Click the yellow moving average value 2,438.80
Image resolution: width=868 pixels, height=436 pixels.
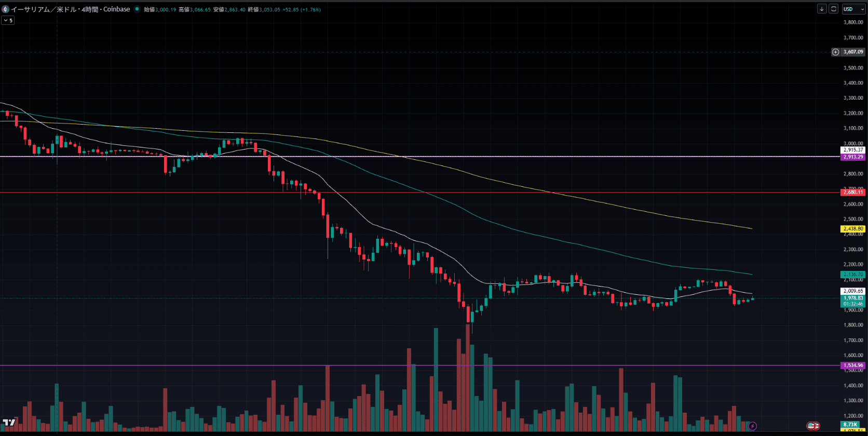[x=853, y=228]
